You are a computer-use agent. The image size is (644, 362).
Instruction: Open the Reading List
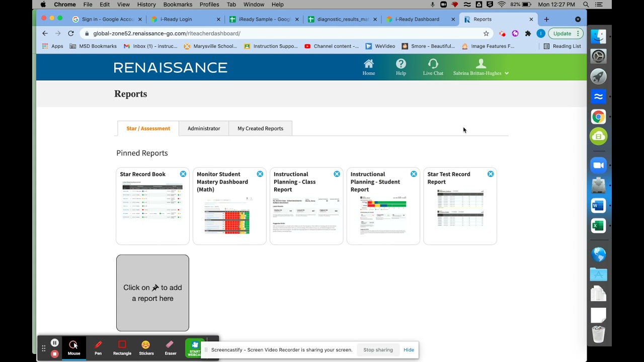click(x=562, y=46)
